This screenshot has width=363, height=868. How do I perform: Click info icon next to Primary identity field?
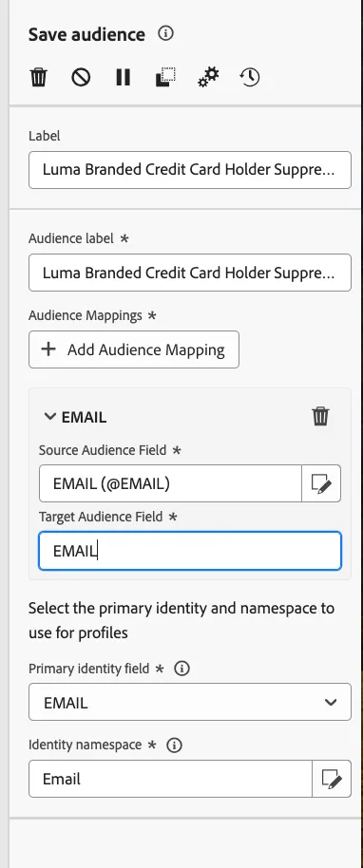pos(181,669)
